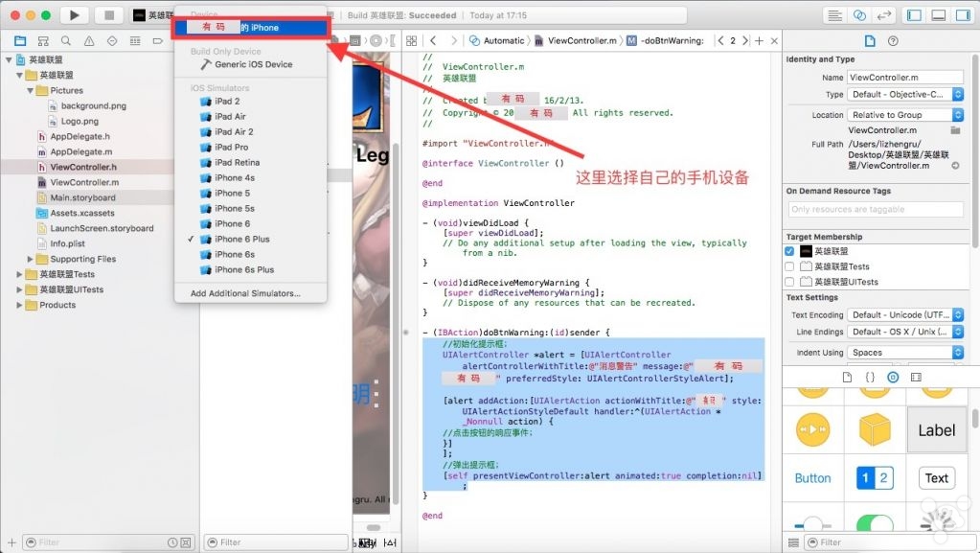
Task: Show the code snippet library
Action: click(870, 378)
